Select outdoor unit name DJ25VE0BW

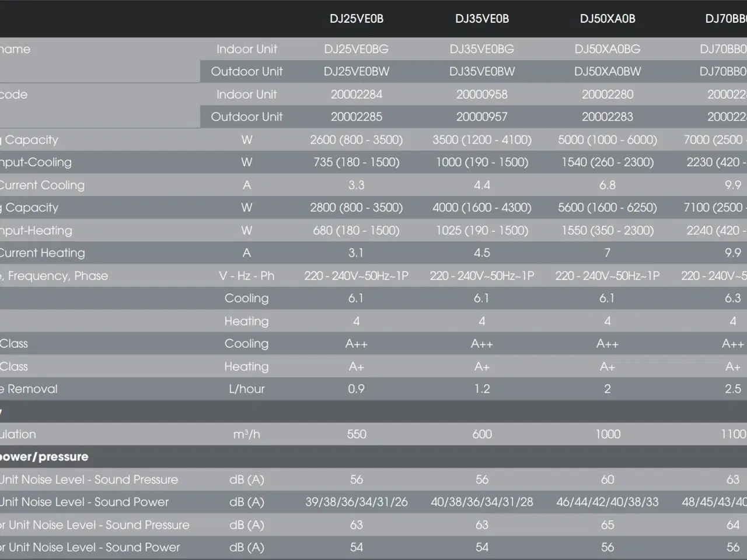coord(357,72)
